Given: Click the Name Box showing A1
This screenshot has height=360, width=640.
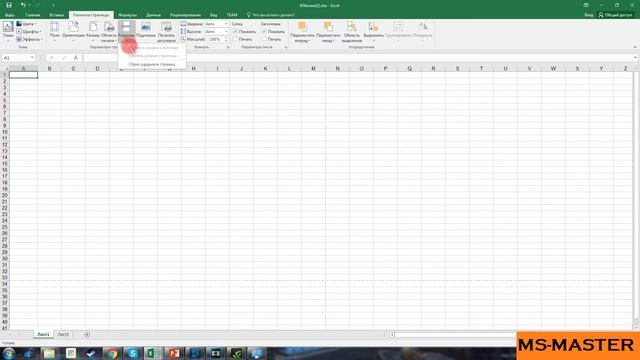Looking at the screenshot, I should tap(16, 58).
